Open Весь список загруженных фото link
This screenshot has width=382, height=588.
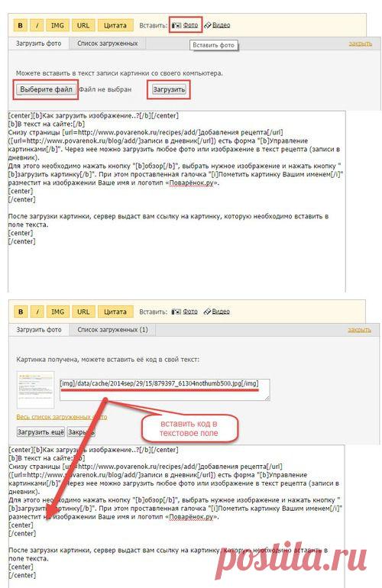click(x=62, y=417)
